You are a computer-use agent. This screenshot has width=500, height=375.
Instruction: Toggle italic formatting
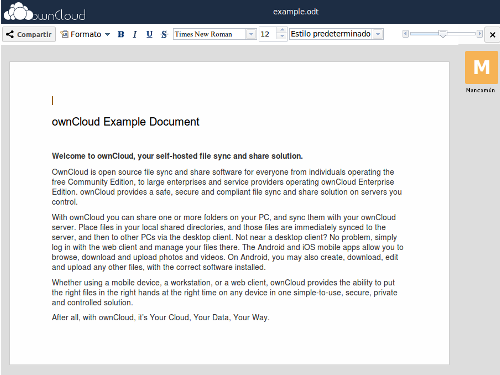tap(135, 34)
